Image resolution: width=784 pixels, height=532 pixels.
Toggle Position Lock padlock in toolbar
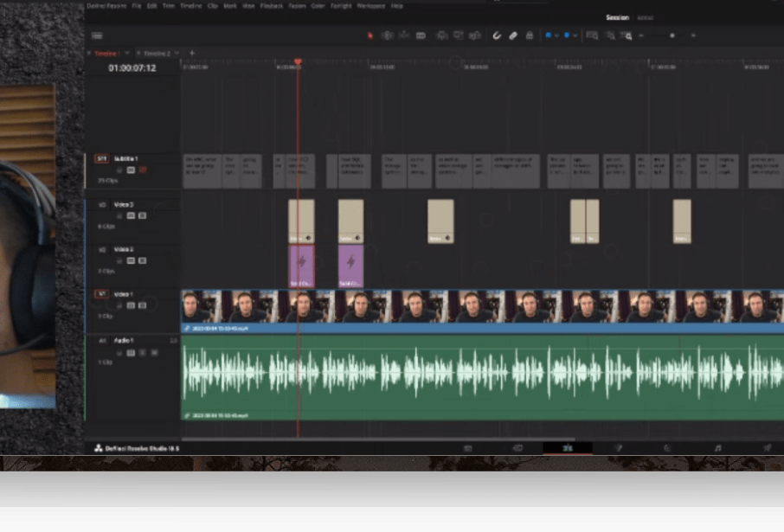(x=530, y=35)
